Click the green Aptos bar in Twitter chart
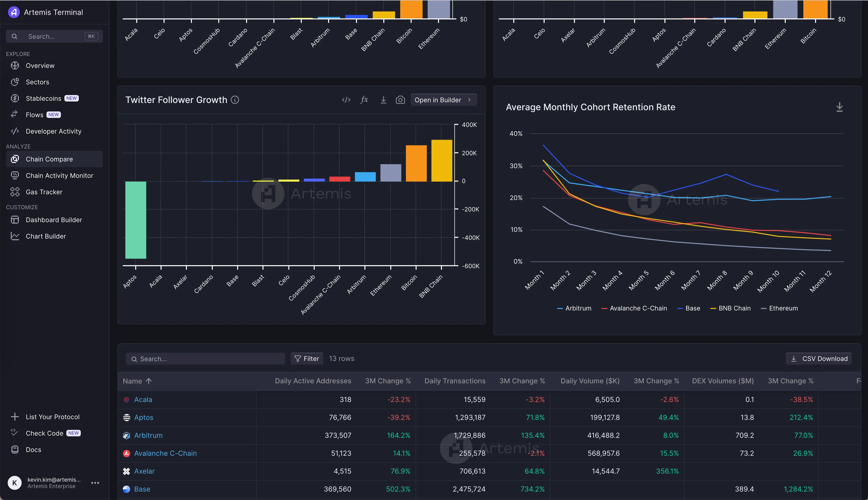Image resolution: width=868 pixels, height=500 pixels. (x=136, y=220)
